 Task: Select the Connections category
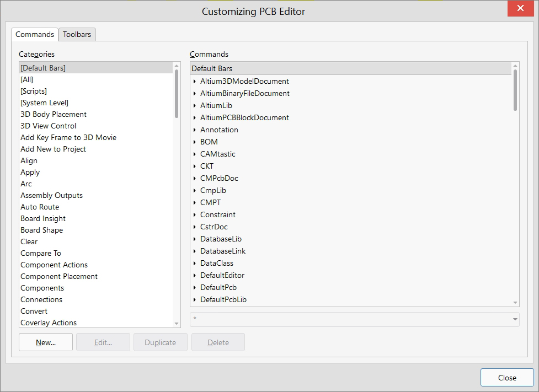point(96,299)
